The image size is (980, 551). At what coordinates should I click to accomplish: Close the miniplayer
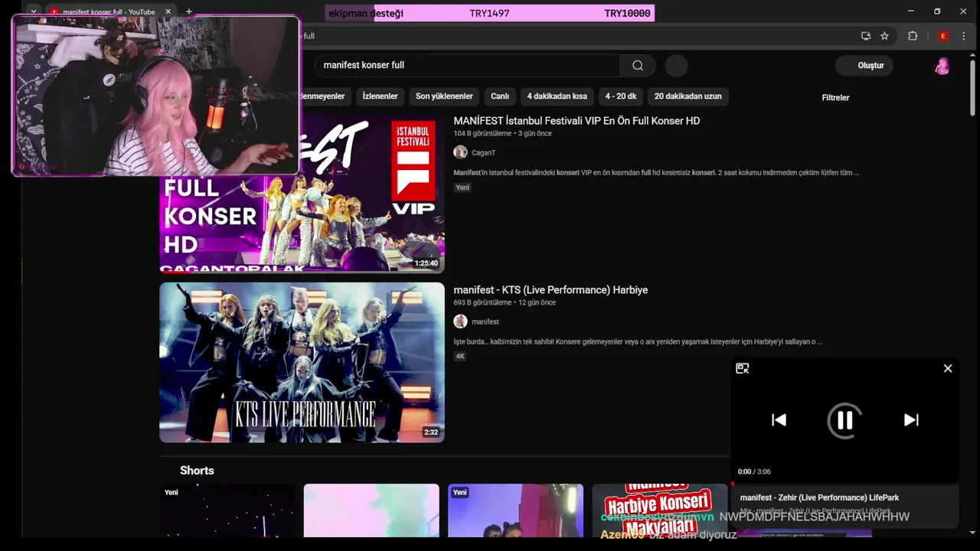click(948, 368)
